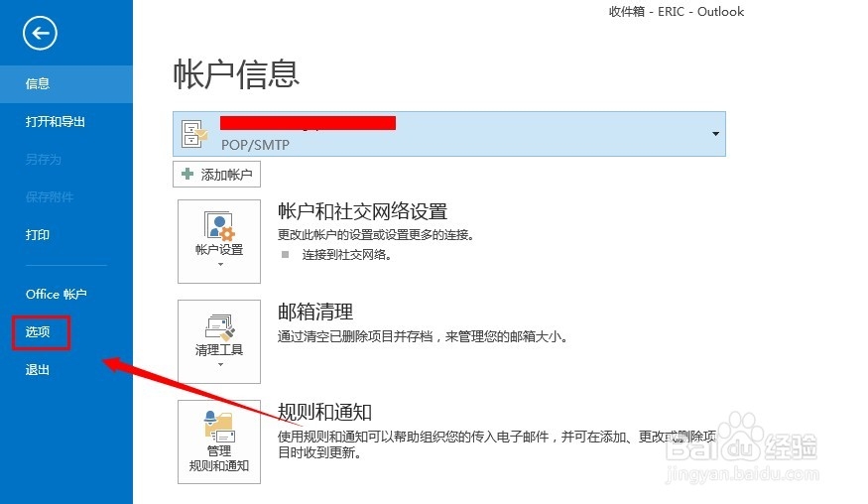868x504 pixels.
Task: Select 信息 in the left menu
Action: point(66,83)
